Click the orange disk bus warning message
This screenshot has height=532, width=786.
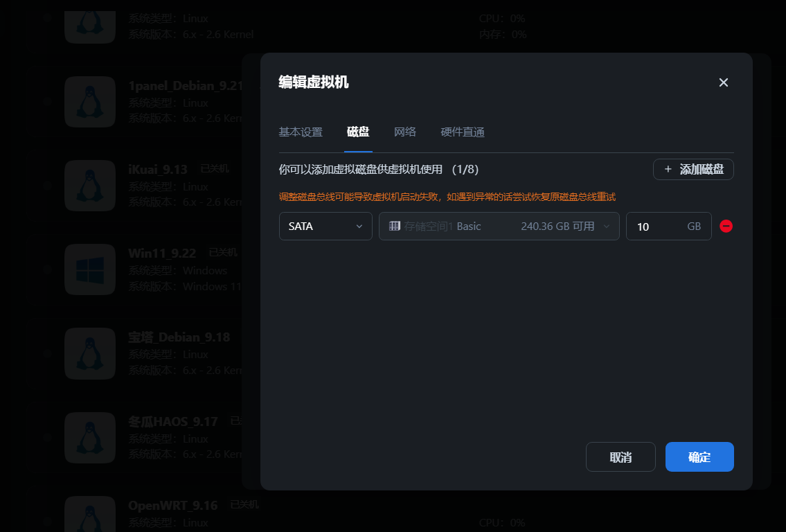447,197
